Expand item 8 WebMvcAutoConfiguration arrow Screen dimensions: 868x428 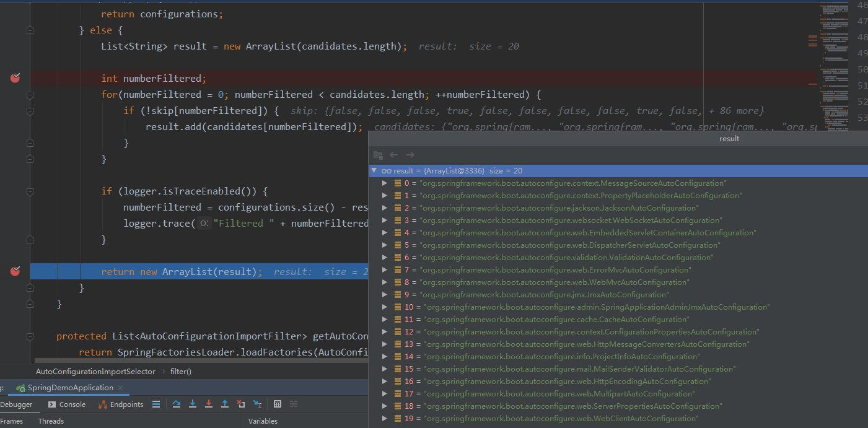click(x=385, y=282)
